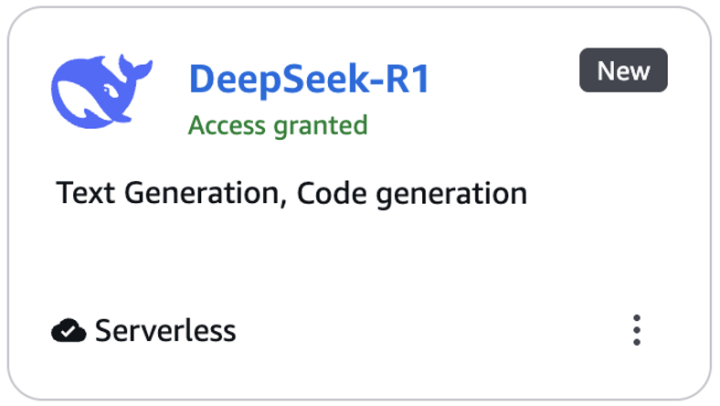The width and height of the screenshot is (720, 406).
Task: Click the Serverless cloud checkmark icon
Action: (x=68, y=329)
